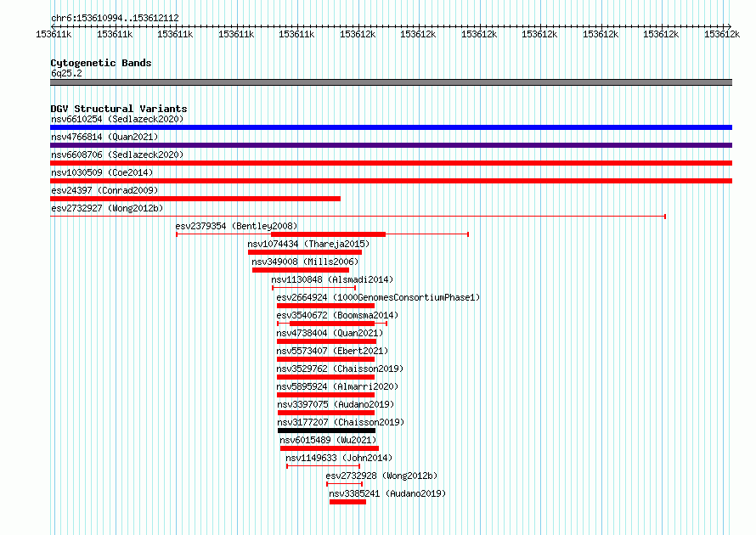
Task: Select the nsv4738404 (Quan2021) label
Action: (330, 333)
